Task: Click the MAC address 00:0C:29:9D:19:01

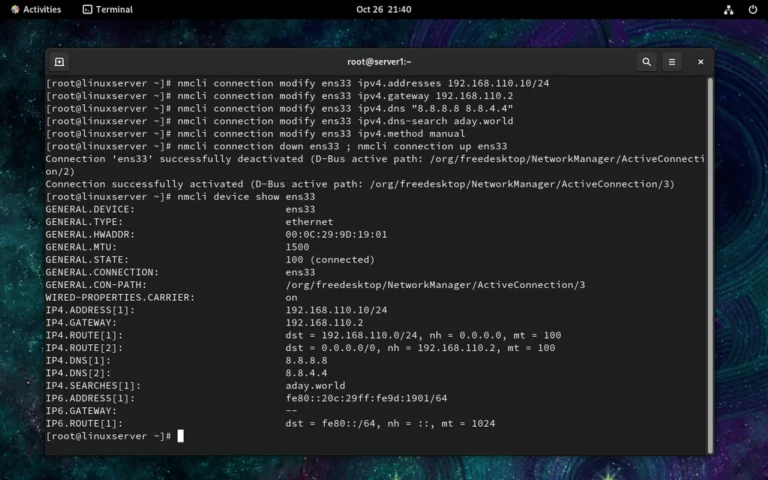Action: [x=336, y=234]
